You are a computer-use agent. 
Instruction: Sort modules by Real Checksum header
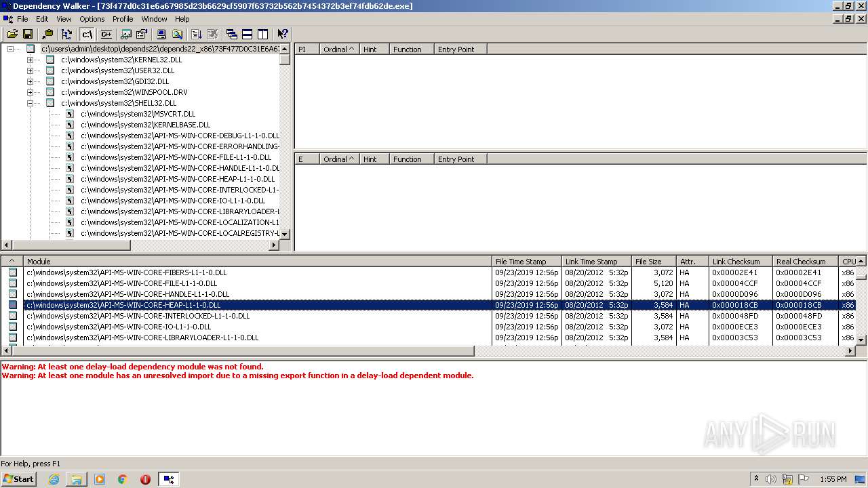coord(806,262)
